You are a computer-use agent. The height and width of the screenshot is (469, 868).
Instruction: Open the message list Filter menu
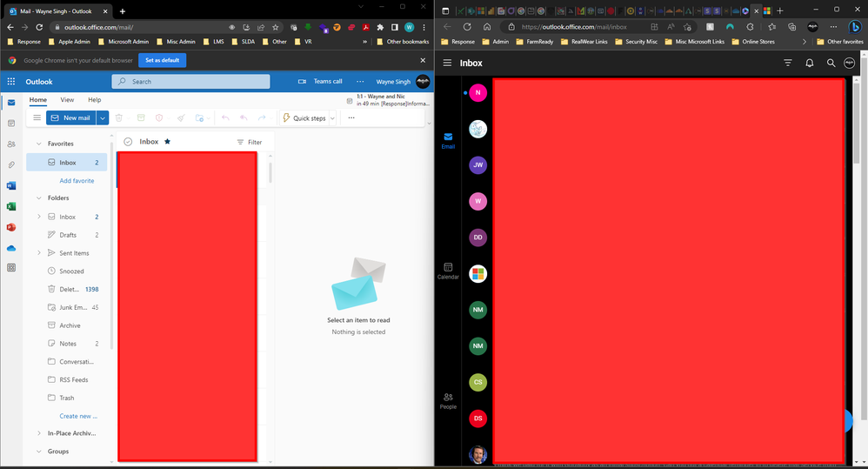(x=250, y=143)
